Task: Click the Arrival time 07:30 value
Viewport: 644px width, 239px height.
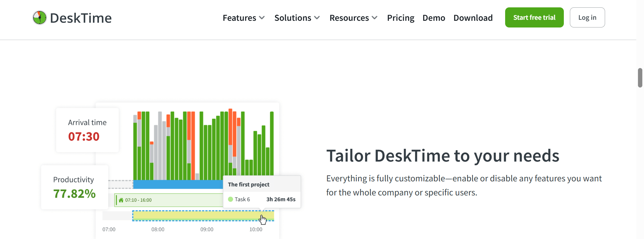Action: (84, 137)
